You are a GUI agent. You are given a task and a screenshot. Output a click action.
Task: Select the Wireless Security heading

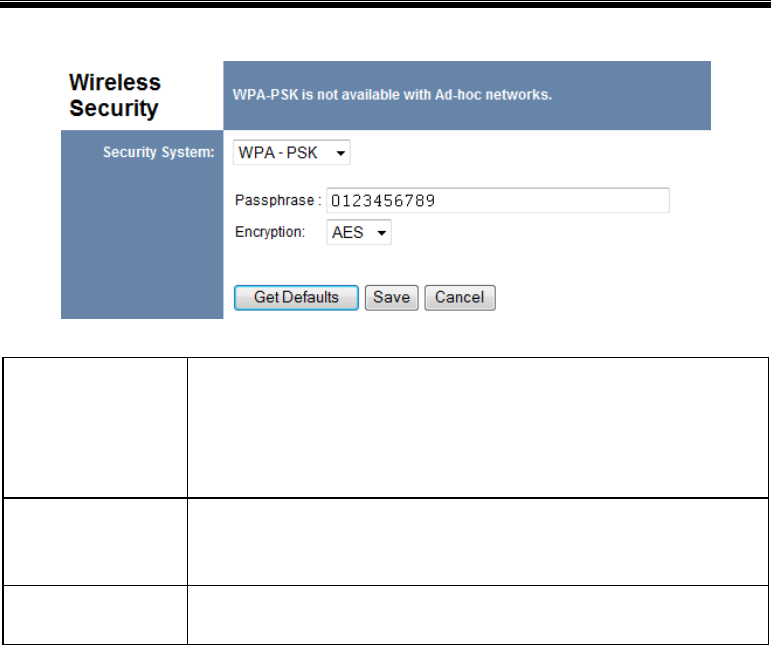click(x=115, y=95)
